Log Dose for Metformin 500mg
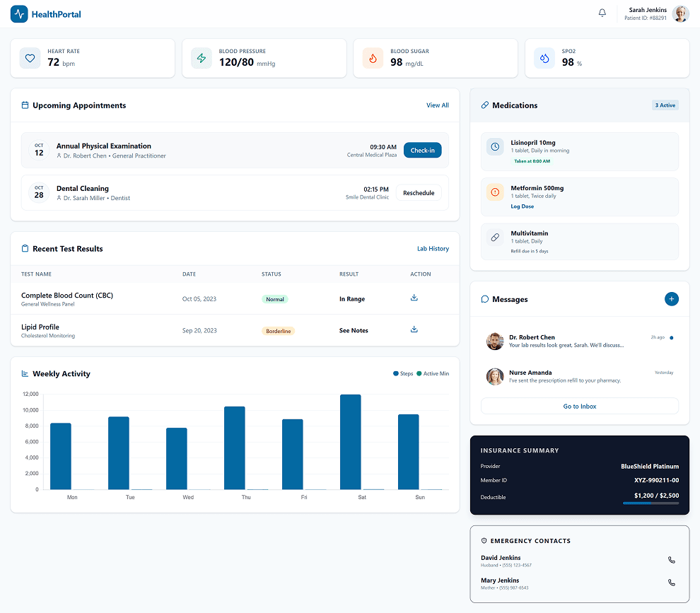Screen dimensions: 700x613 pos(523,206)
